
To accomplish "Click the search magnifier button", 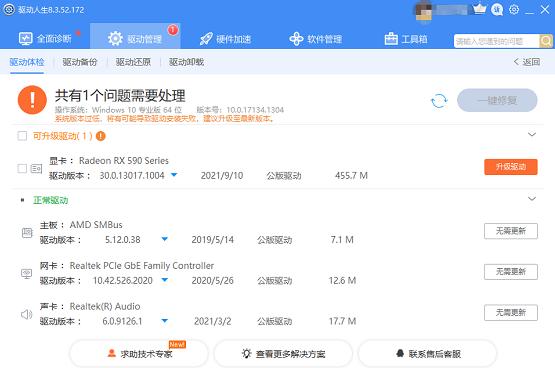I will (x=546, y=41).
